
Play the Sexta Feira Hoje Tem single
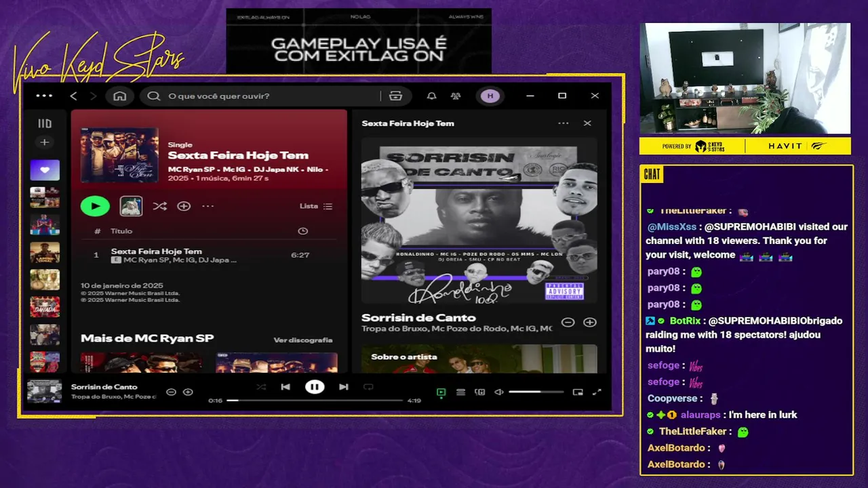point(95,206)
